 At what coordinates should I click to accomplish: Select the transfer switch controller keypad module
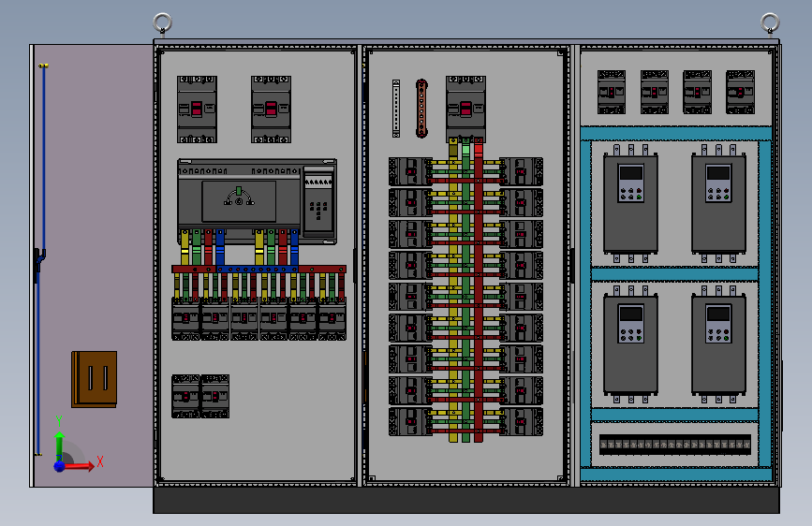tap(318, 202)
